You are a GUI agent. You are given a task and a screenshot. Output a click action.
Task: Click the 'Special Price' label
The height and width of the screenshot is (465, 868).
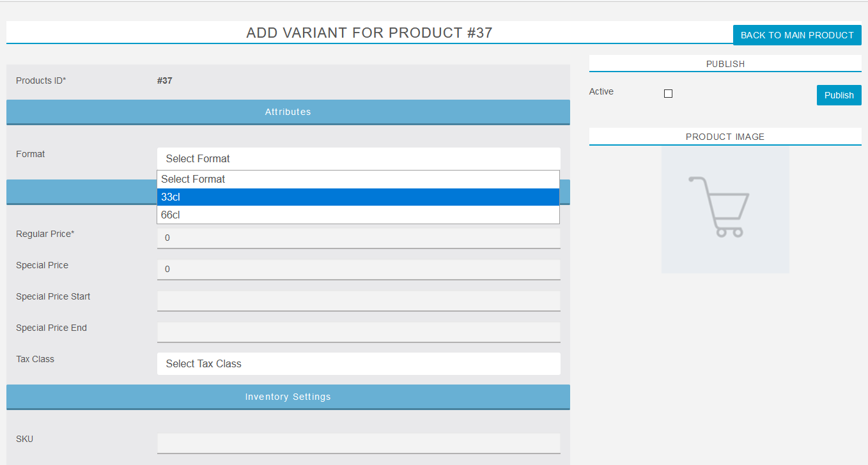(x=42, y=265)
